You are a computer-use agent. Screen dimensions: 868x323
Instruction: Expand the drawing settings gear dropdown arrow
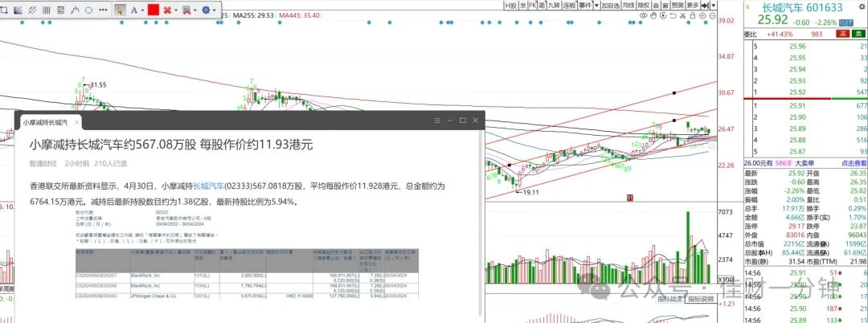click(x=215, y=10)
